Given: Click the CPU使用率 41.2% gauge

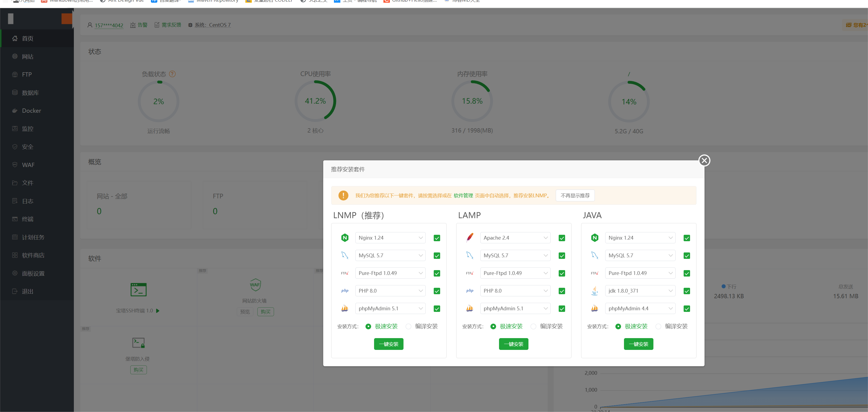Looking at the screenshot, I should 315,101.
